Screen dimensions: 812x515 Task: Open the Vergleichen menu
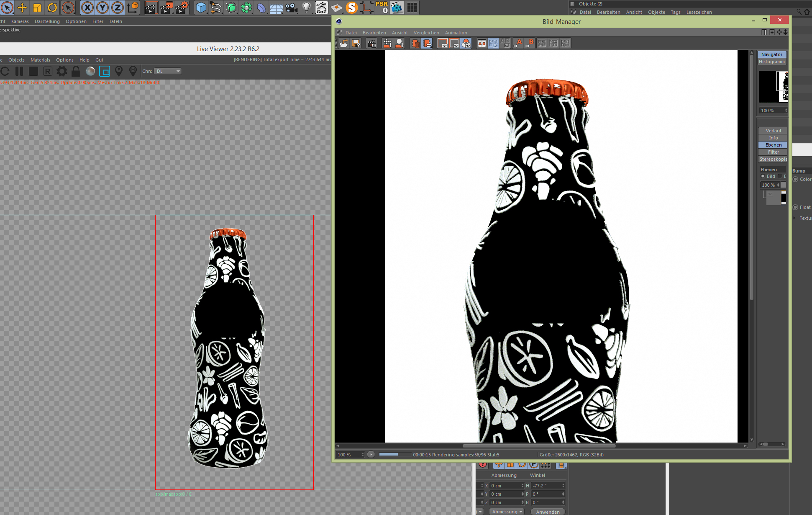tap(426, 33)
